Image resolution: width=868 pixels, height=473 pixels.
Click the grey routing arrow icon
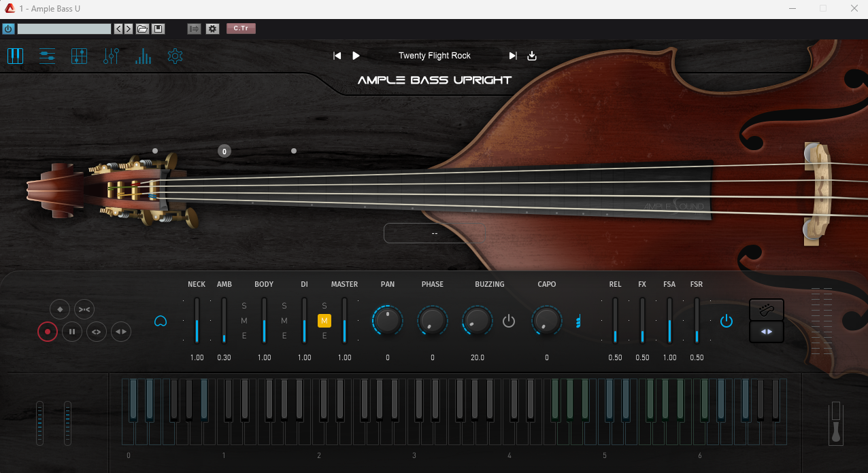[194, 29]
